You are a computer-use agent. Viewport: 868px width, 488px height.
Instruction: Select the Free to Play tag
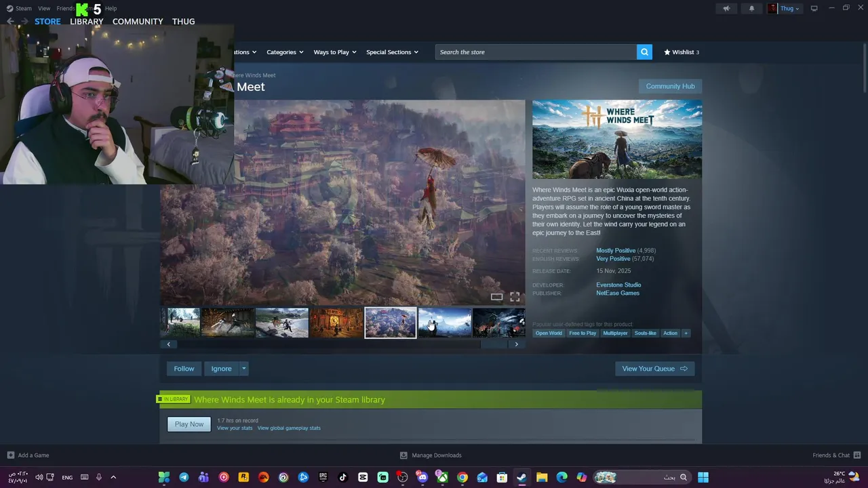[583, 333]
